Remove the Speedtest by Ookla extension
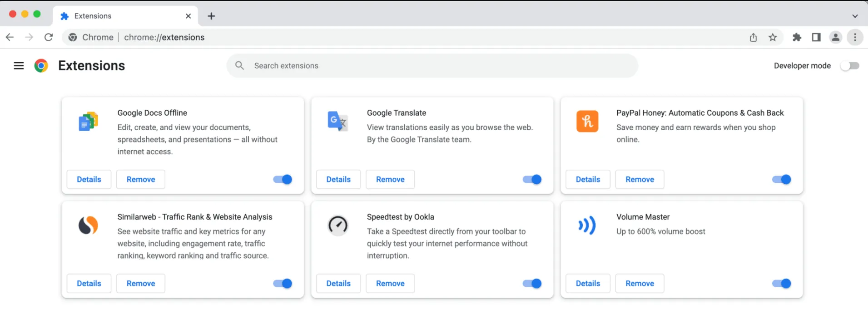This screenshot has width=868, height=309. coord(390,284)
